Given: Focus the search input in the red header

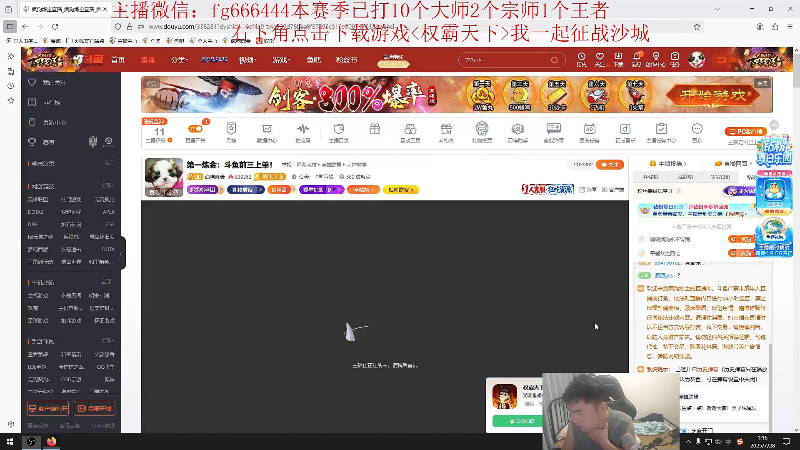Looking at the screenshot, I should [x=505, y=60].
